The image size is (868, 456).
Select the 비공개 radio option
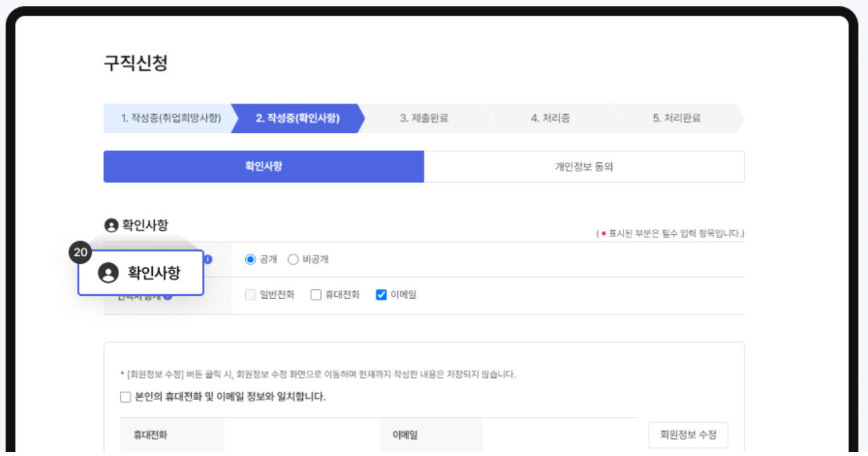pyautogui.click(x=293, y=259)
